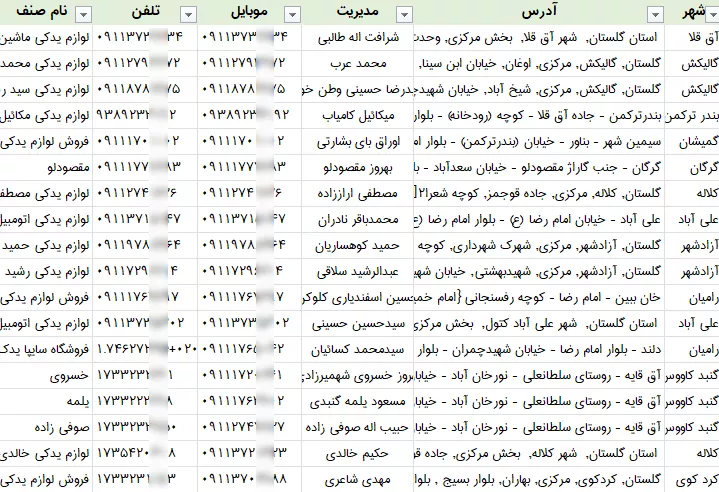Click the manager cell مصطفی اراززاده
719x492 pixels.
click(358, 194)
